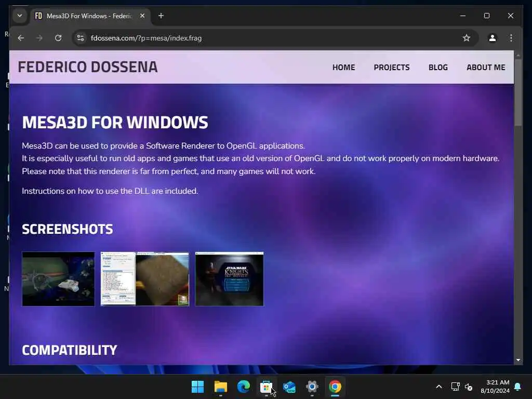532x399 pixels.
Task: Show hidden system tray icons
Action: click(x=438, y=387)
